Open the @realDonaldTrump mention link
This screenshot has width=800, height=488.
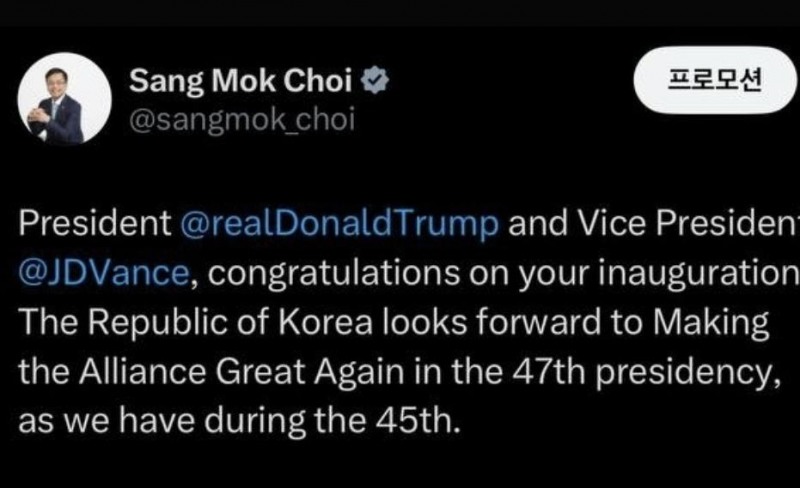339,223
